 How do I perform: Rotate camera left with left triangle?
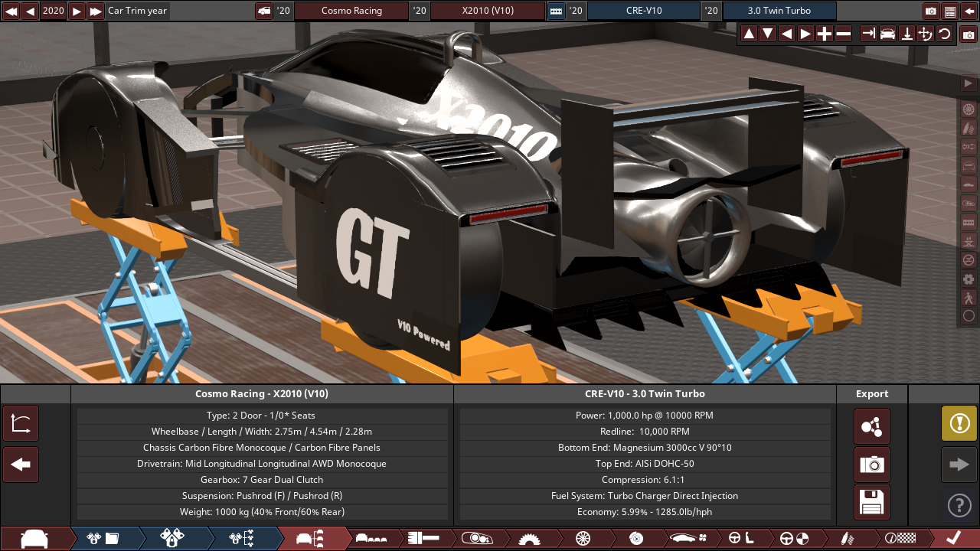pyautogui.click(x=786, y=34)
